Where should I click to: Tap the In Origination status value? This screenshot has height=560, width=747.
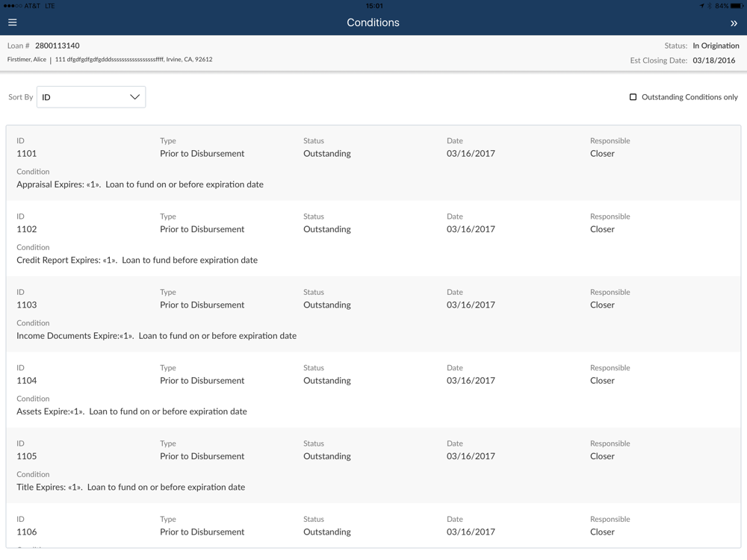tap(715, 46)
